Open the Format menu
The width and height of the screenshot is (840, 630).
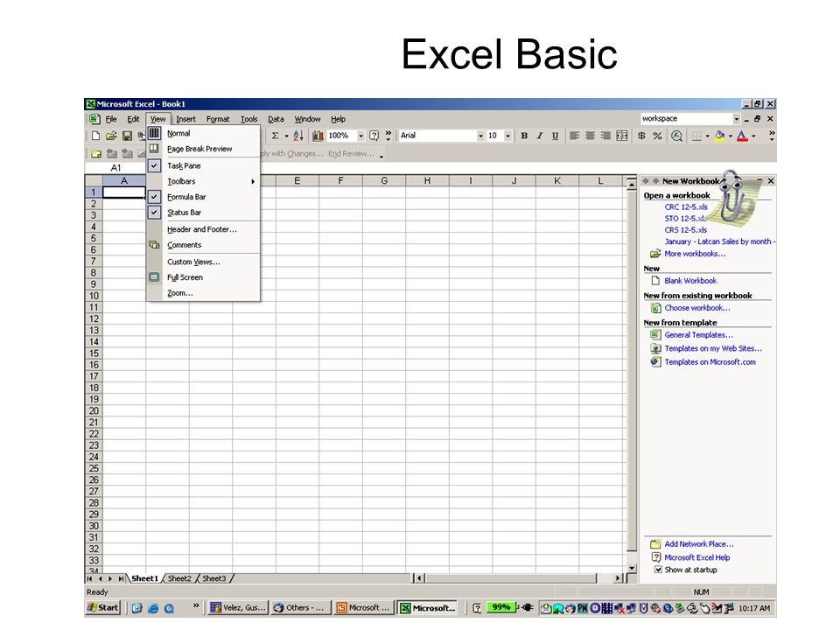pos(218,119)
